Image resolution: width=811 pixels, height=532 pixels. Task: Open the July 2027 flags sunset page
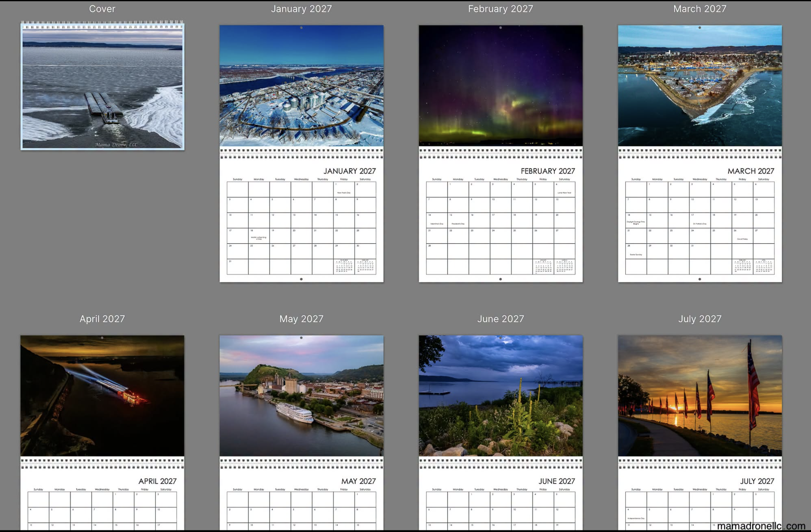click(x=700, y=432)
